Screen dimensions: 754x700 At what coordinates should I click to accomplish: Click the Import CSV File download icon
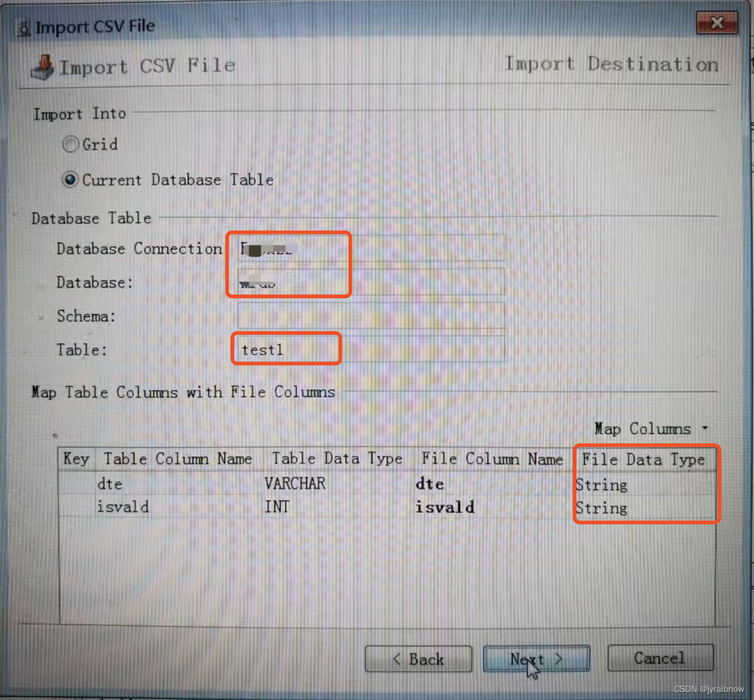42,67
